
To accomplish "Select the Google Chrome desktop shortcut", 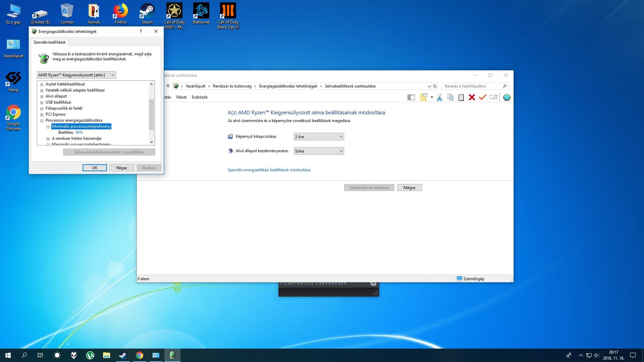I will pyautogui.click(x=13, y=118).
